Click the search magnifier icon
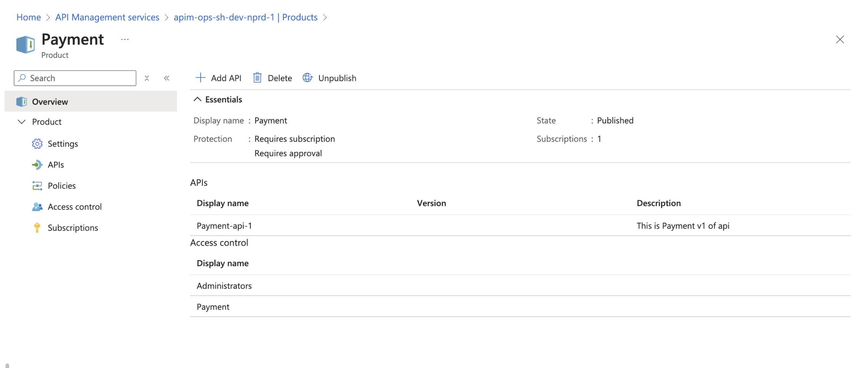The width and height of the screenshot is (868, 368). tap(22, 78)
